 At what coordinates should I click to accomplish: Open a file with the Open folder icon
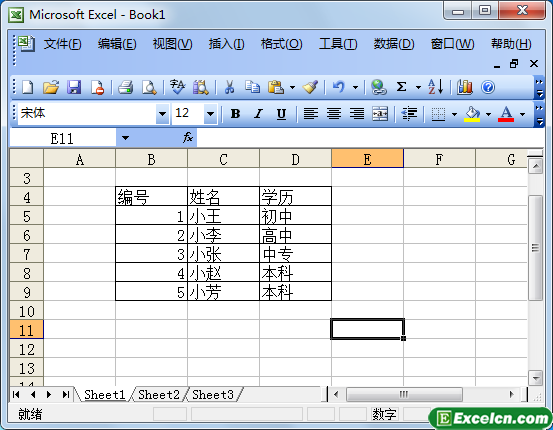pos(51,87)
